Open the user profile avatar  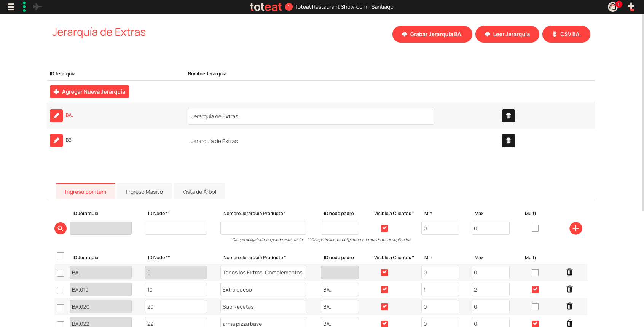click(612, 7)
